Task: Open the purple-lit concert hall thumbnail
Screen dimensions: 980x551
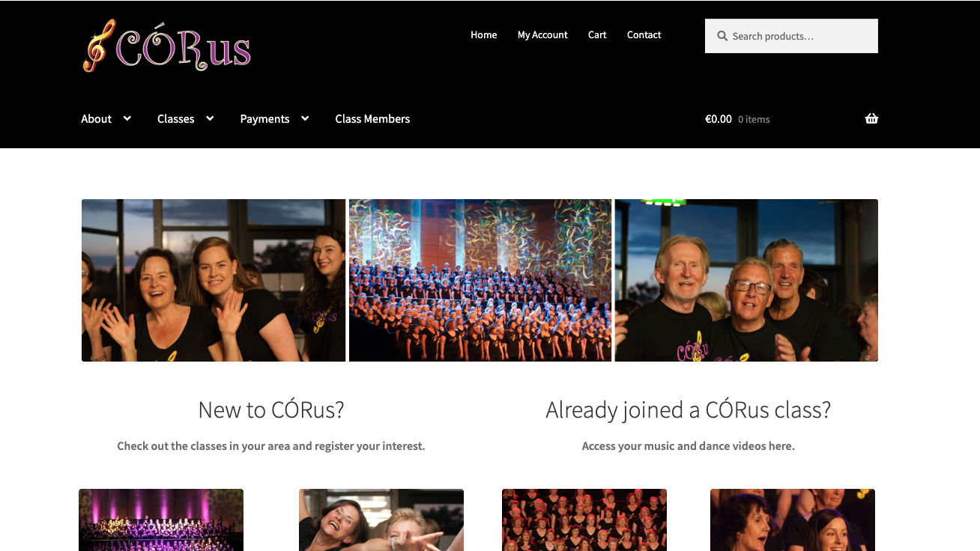Action: pyautogui.click(x=161, y=520)
